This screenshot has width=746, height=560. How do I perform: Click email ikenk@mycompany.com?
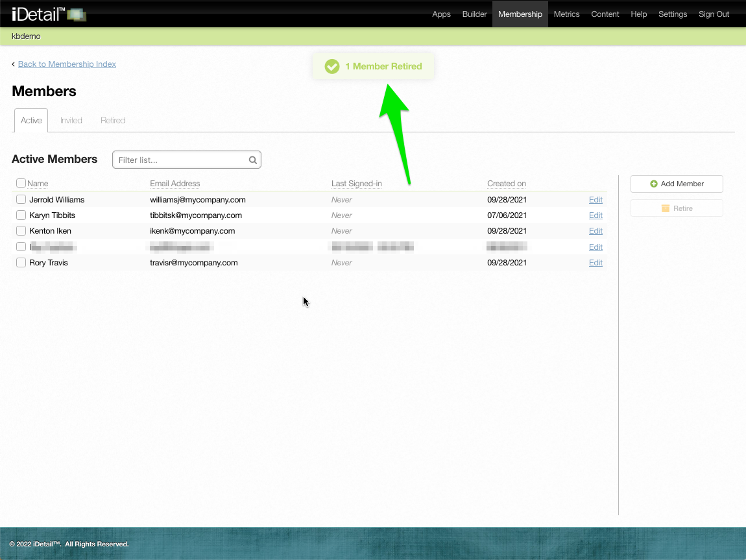(192, 231)
